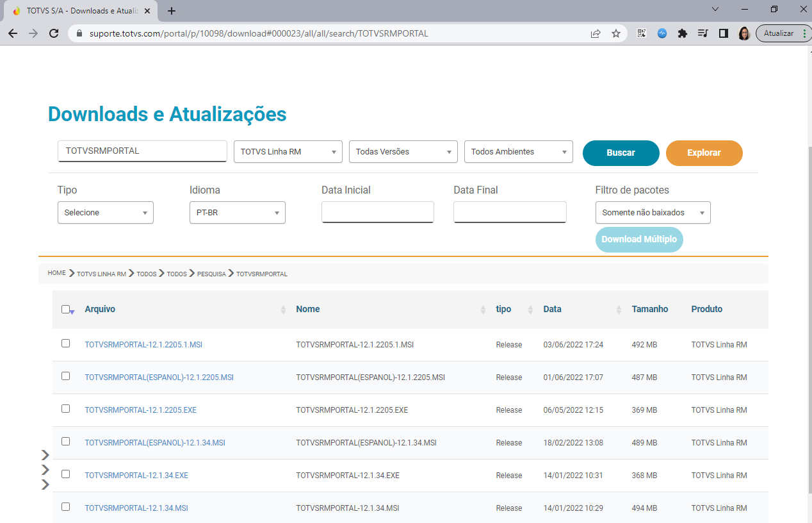Download TOTVSRMPORTAL-12.1.2205.EXE file link
812x523 pixels.
140,410
